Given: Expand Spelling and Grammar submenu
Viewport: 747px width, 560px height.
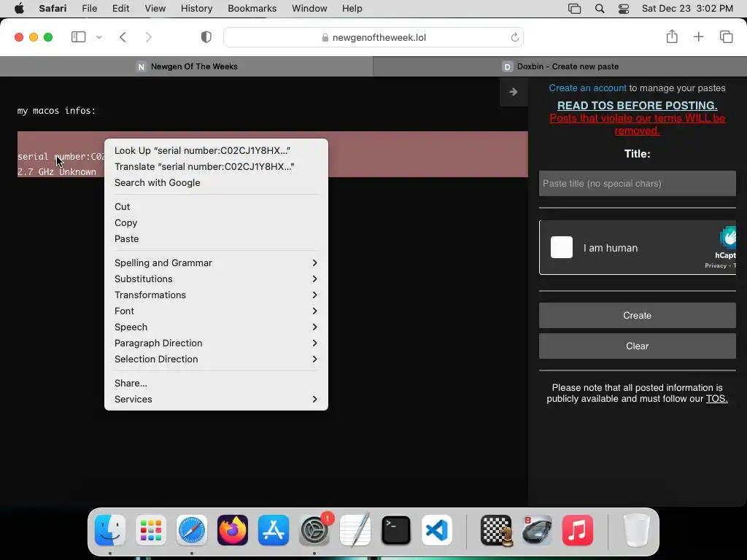Looking at the screenshot, I should [216, 262].
